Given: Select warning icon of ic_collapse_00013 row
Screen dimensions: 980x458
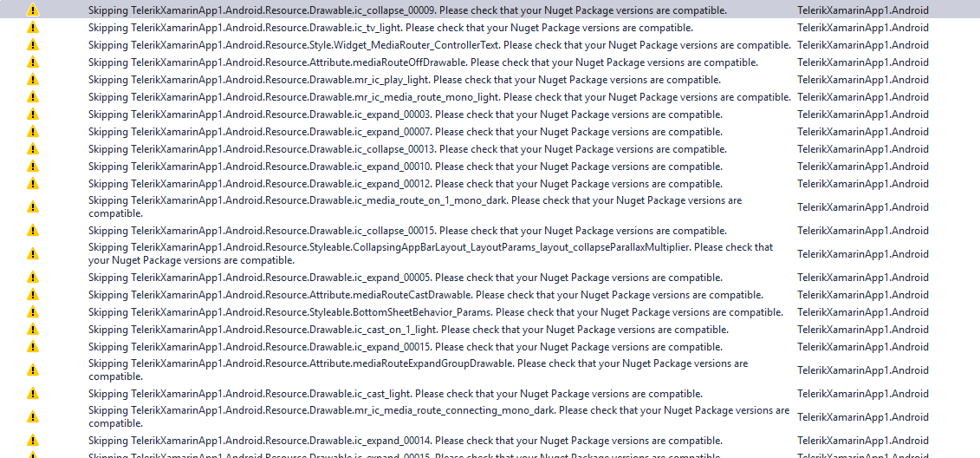Looking at the screenshot, I should (x=33, y=149).
